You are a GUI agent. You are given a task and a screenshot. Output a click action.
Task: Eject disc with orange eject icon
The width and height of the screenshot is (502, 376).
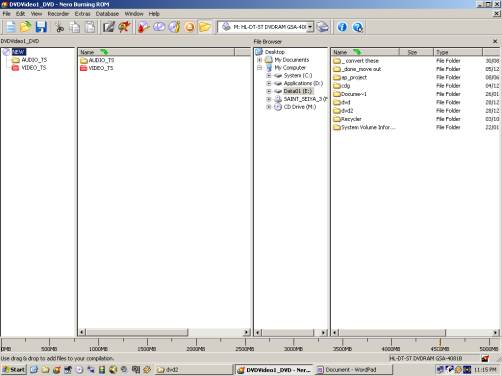point(190,27)
